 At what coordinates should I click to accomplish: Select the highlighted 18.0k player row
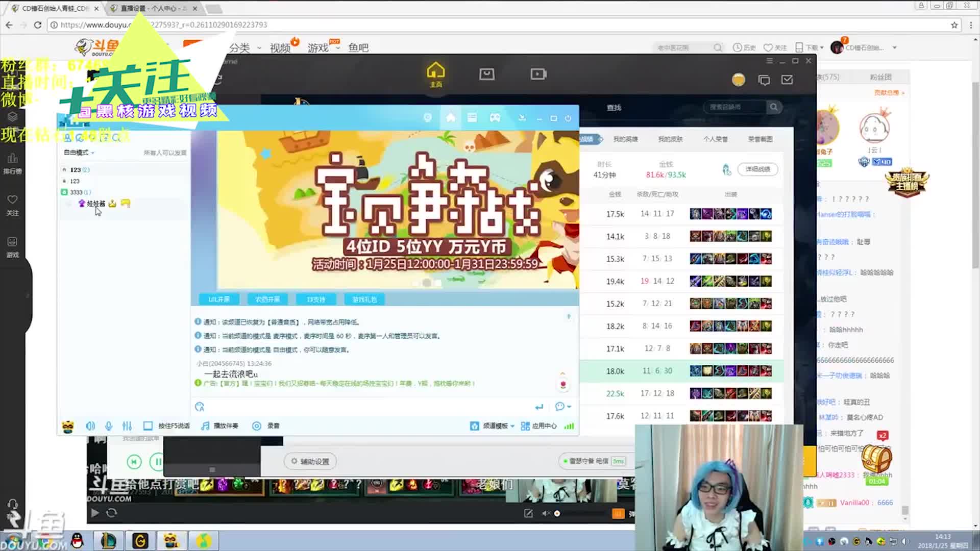[x=681, y=371]
